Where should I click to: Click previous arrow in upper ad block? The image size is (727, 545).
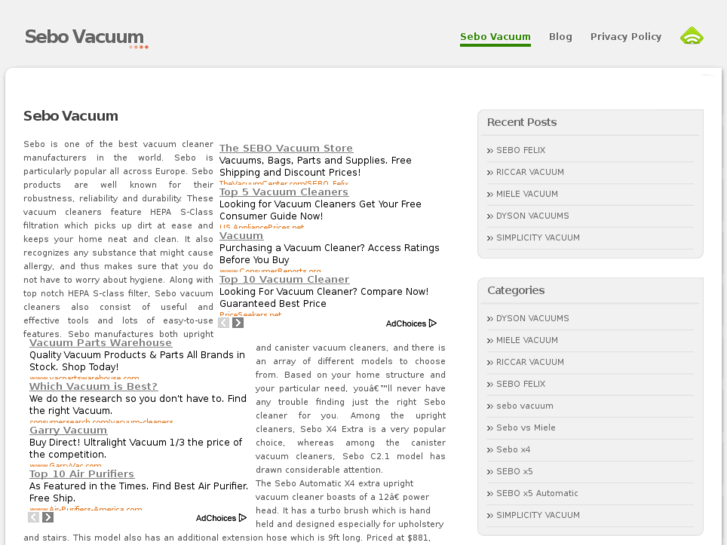(x=223, y=323)
